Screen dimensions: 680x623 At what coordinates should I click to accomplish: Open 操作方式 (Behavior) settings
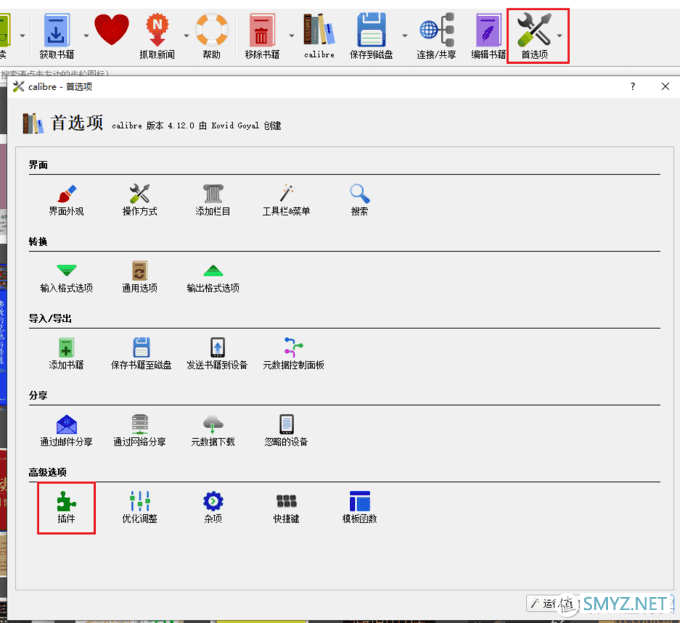point(140,200)
